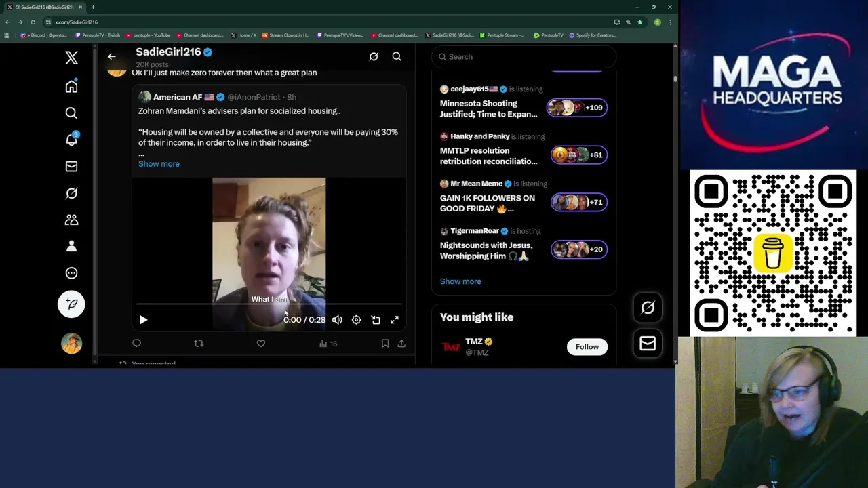Repost the quoted post
The image size is (868, 488).
(199, 344)
